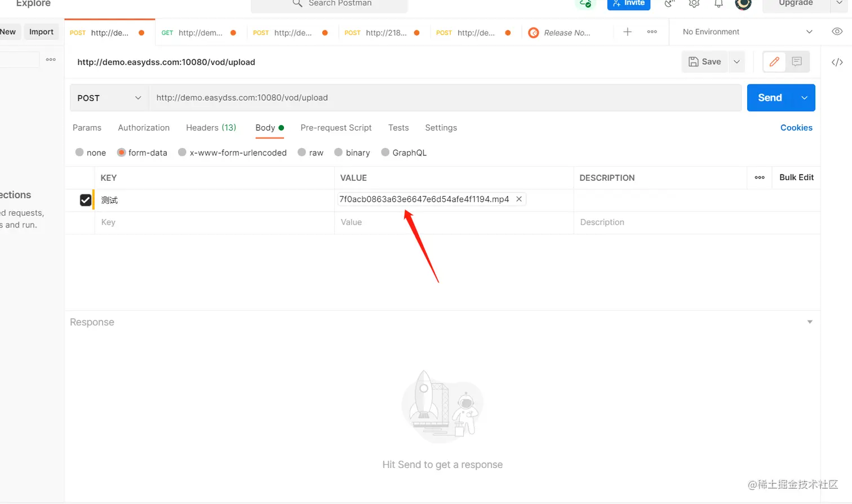Add a new request tab with plus icon
Screen dimensions: 852x504
[x=627, y=32]
